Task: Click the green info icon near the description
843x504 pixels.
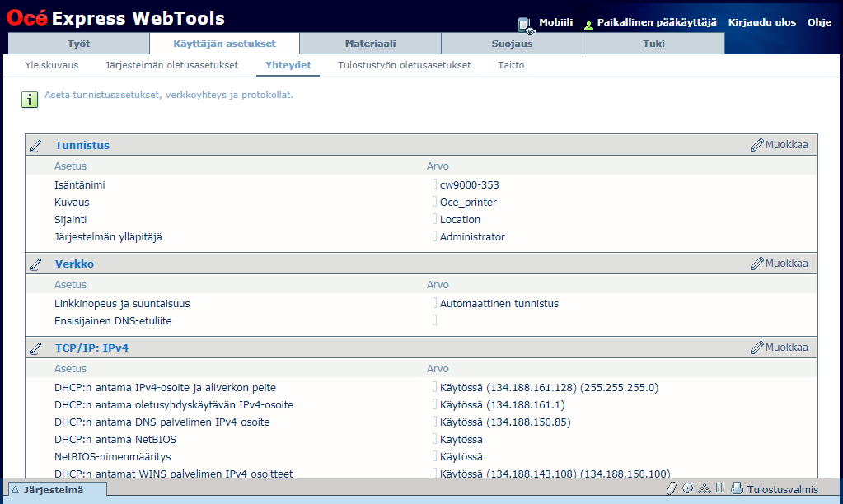Action: coord(30,100)
